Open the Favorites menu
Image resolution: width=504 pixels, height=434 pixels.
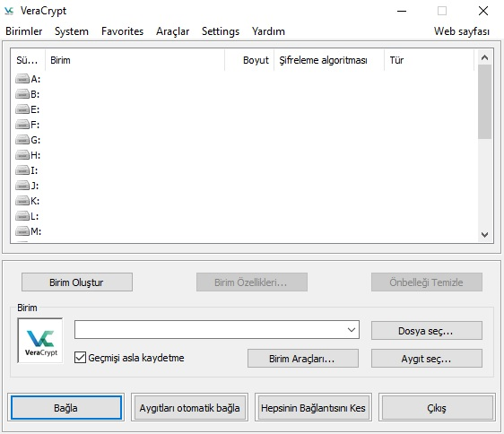pos(122,31)
